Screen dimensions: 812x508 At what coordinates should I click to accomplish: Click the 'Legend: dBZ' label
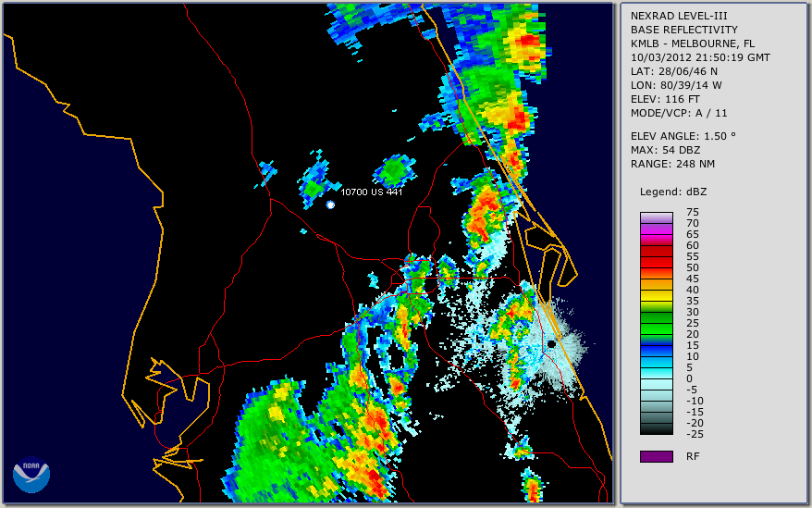[673, 192]
